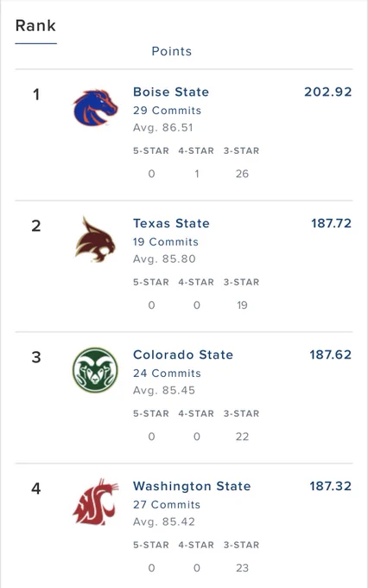Click Colorado State's 187.62 points total
368x588 pixels.
click(x=331, y=355)
